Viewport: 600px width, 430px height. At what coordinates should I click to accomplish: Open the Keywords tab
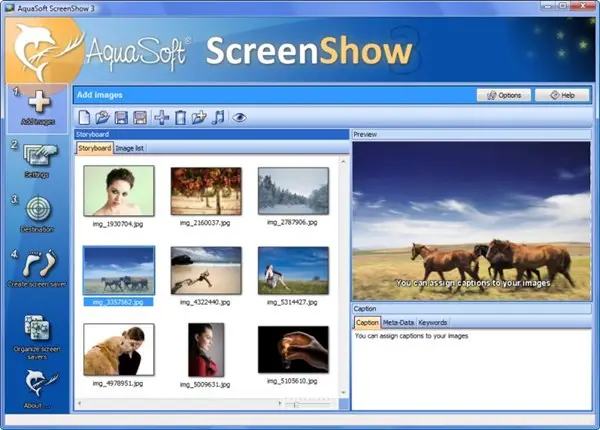pos(433,323)
